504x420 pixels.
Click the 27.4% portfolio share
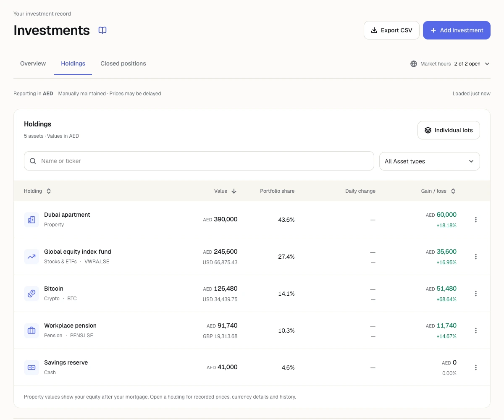coord(286,257)
